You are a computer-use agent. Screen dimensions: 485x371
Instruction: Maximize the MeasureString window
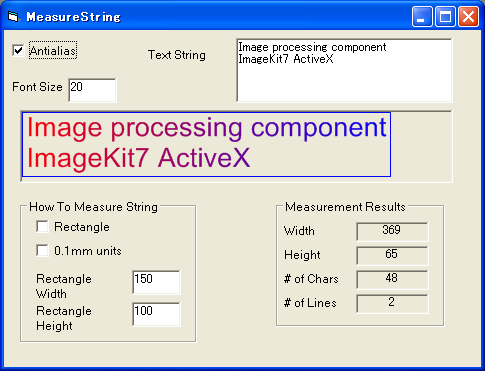(x=445, y=16)
